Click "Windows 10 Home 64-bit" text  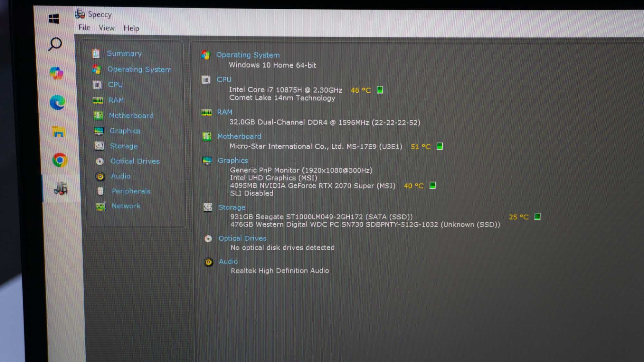point(272,65)
